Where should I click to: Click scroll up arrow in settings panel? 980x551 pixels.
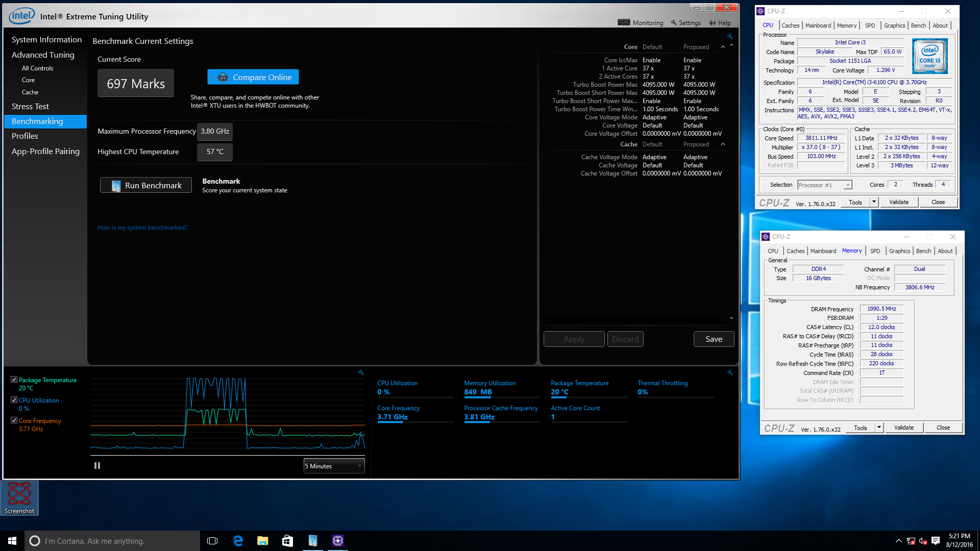coord(731,45)
